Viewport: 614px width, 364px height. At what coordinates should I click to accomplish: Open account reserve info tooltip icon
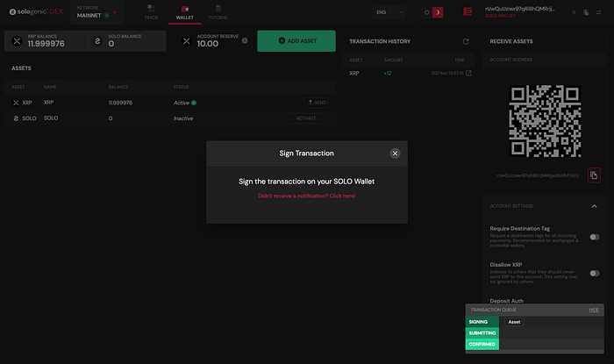pyautogui.click(x=245, y=40)
